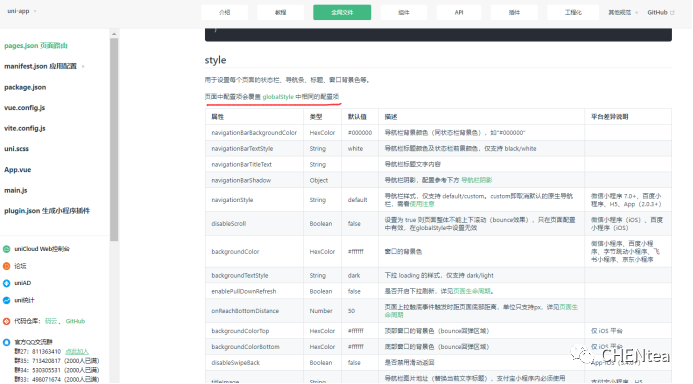Click the disableSwipeBack property cell
Image resolution: width=693 pixels, height=384 pixels.
254,363
